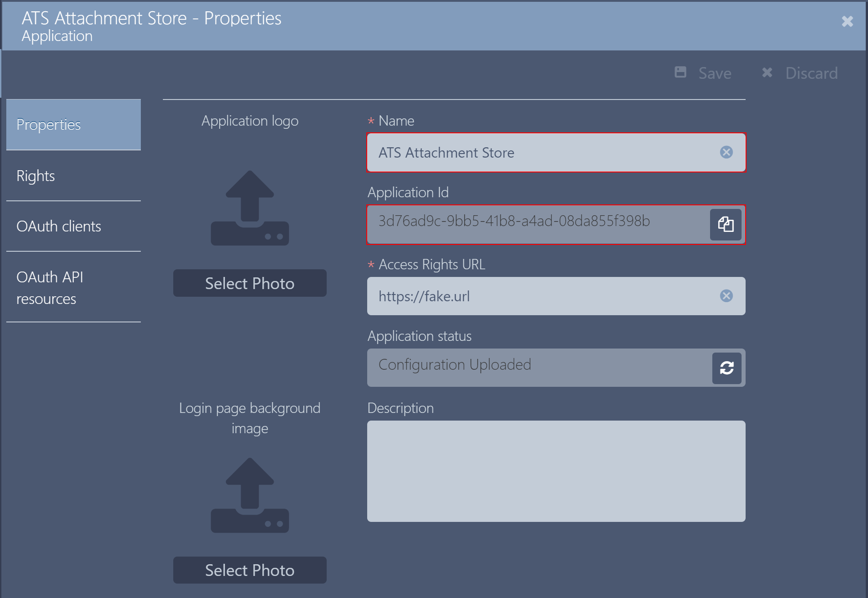Refresh the Application status

727,367
